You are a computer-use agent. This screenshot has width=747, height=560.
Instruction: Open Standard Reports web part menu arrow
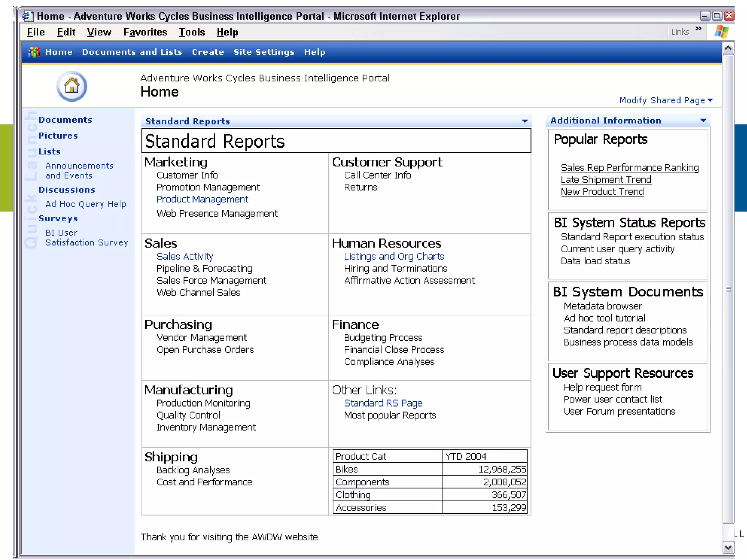[525, 121]
